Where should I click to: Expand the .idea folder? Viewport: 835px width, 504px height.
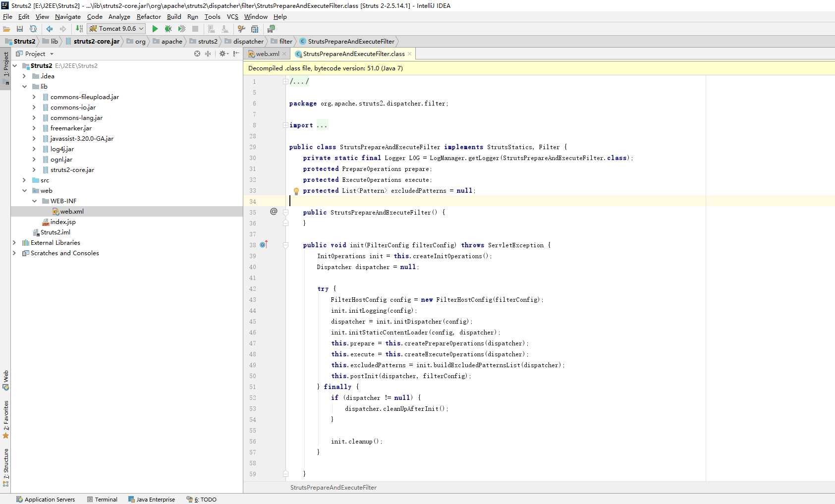[x=24, y=76]
